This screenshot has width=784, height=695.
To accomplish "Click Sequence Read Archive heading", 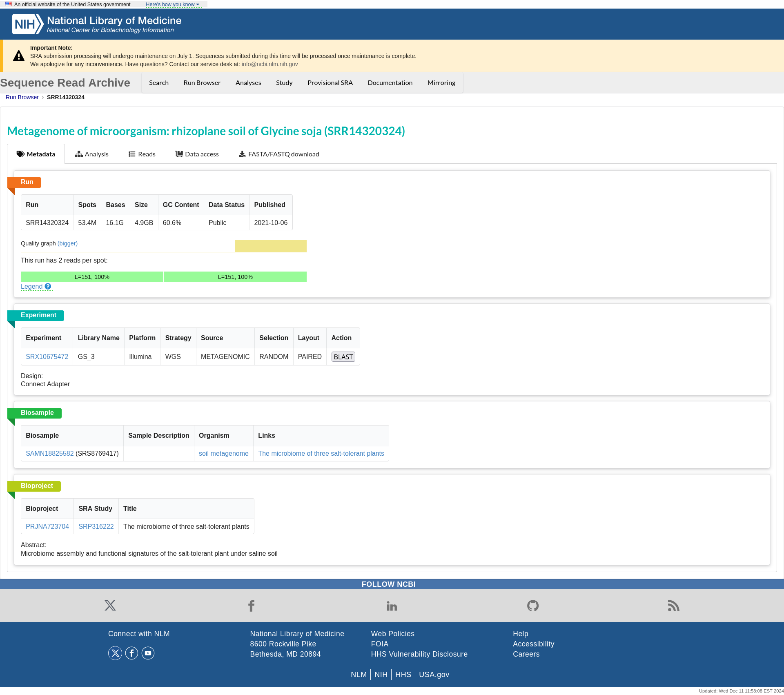I will coord(65,82).
